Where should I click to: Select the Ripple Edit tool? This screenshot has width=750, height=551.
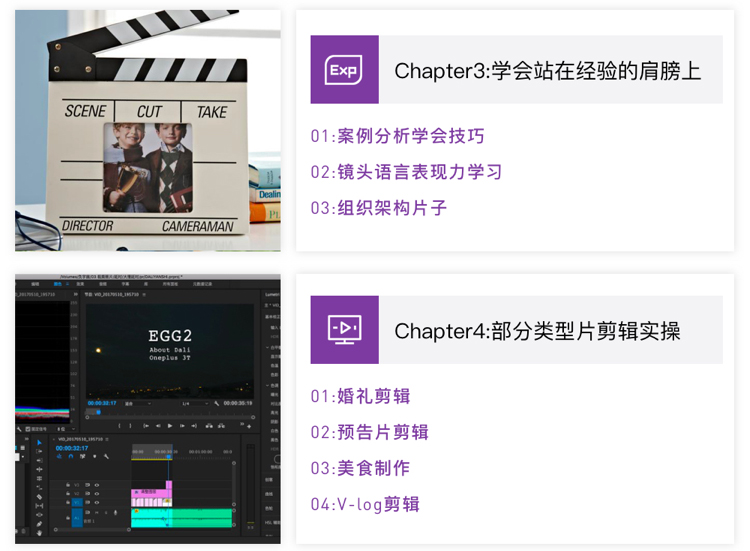click(39, 469)
